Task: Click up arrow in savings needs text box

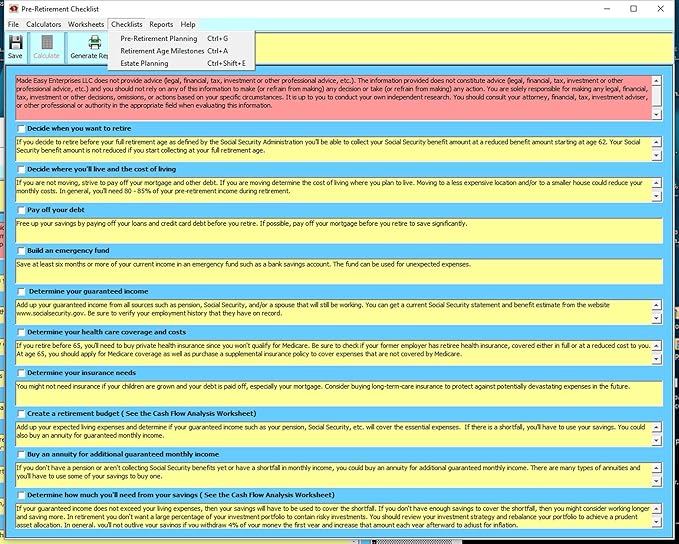Action: click(656, 508)
